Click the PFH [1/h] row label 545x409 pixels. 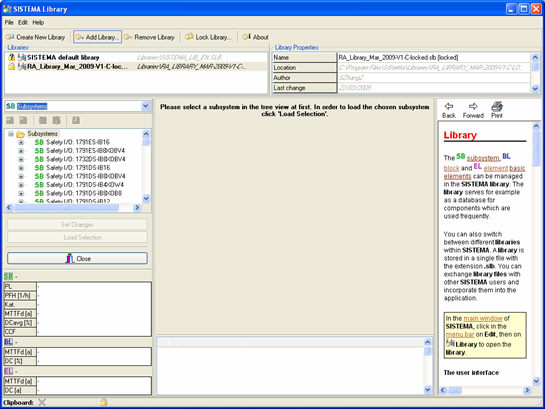20,296
